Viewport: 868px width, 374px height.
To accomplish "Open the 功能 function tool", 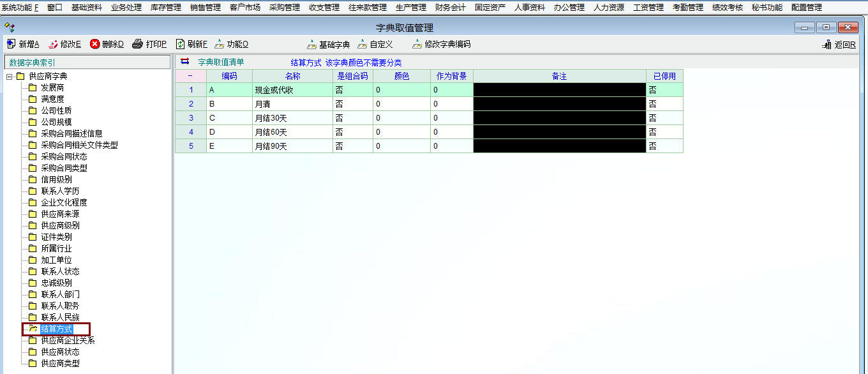I will click(x=220, y=44).
